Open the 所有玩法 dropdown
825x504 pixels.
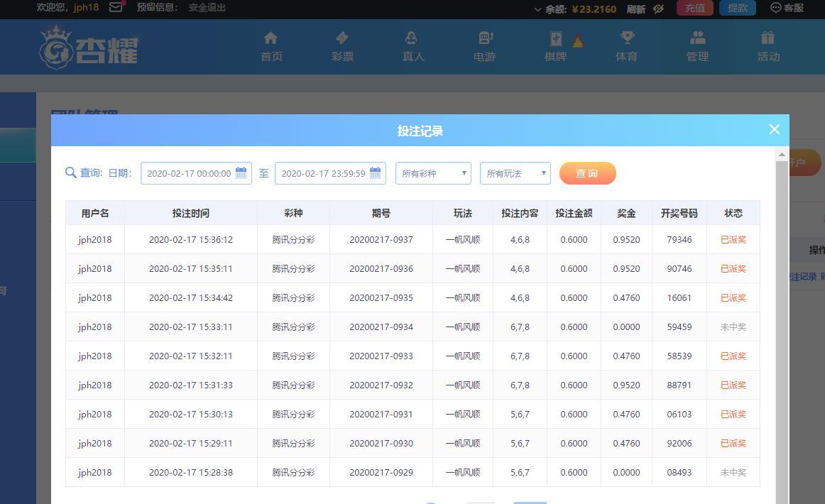click(x=515, y=173)
